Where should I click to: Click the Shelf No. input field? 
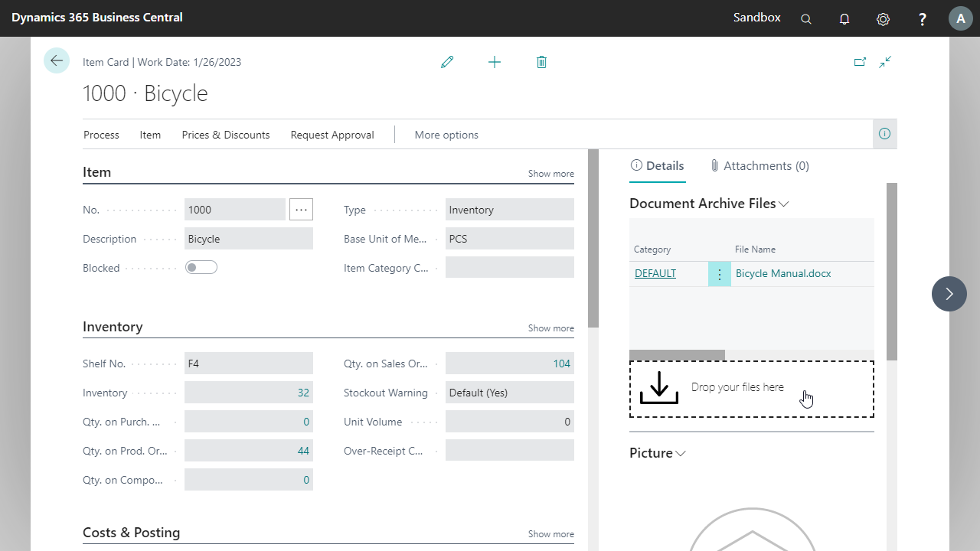tap(248, 364)
